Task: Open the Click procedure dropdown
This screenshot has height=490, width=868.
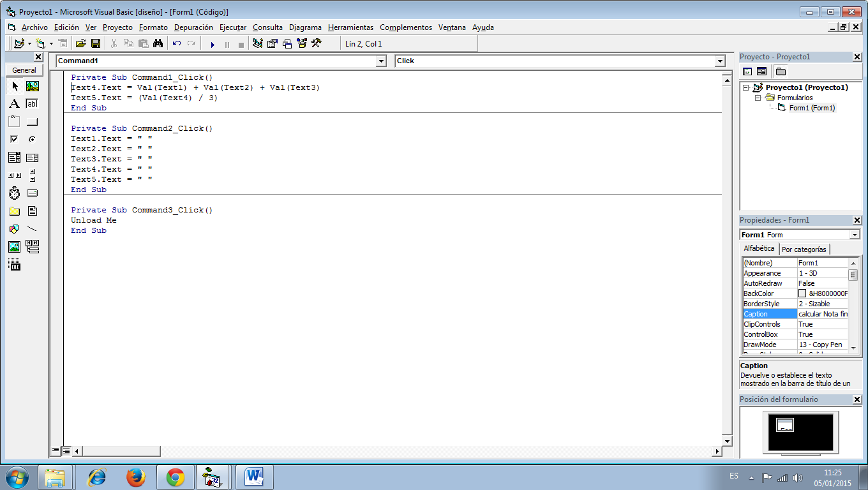Action: (719, 61)
